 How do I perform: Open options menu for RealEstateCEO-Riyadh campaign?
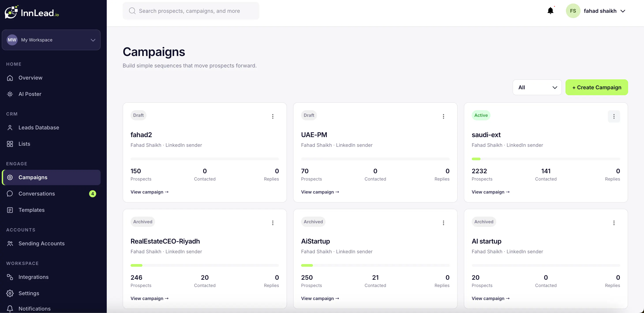pyautogui.click(x=273, y=223)
